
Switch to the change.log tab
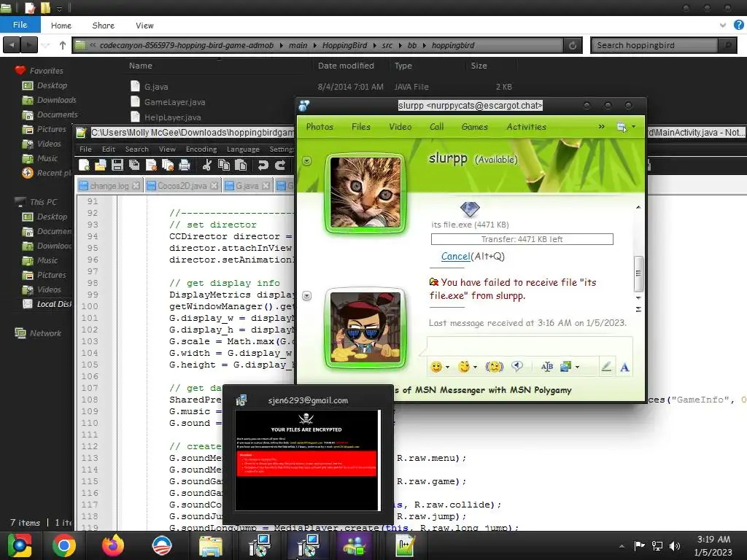tap(109, 186)
